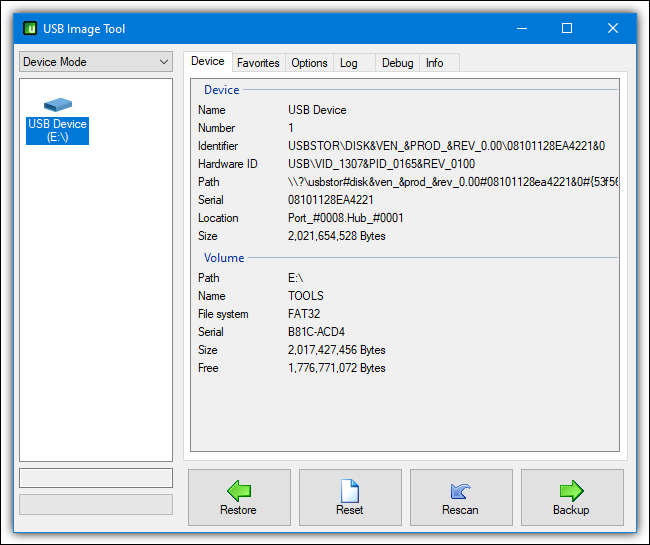Click the truncated device Path value

click(x=452, y=182)
